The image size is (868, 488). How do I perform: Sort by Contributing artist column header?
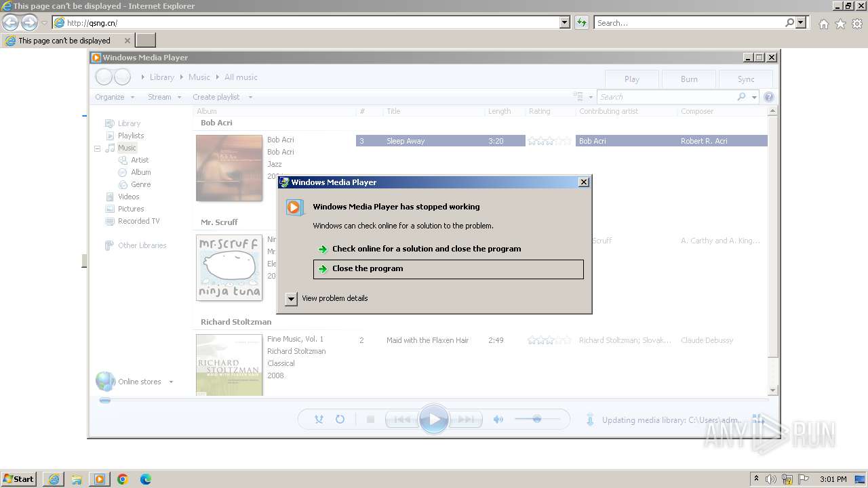point(626,111)
